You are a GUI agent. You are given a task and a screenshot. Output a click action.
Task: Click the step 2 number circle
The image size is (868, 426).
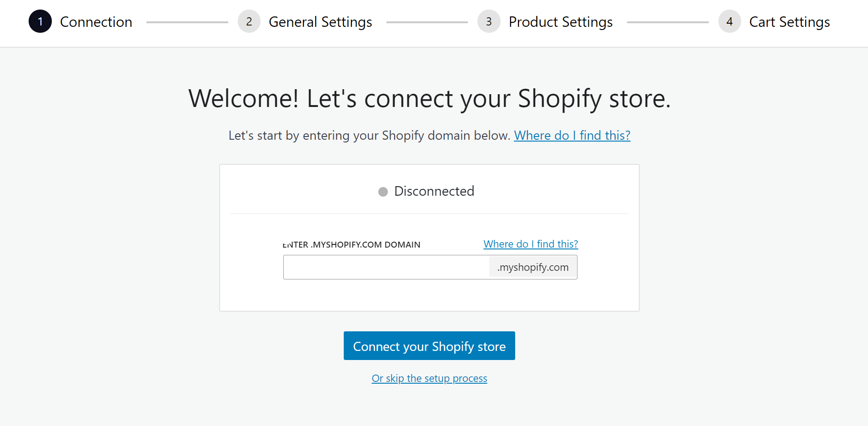tap(249, 21)
